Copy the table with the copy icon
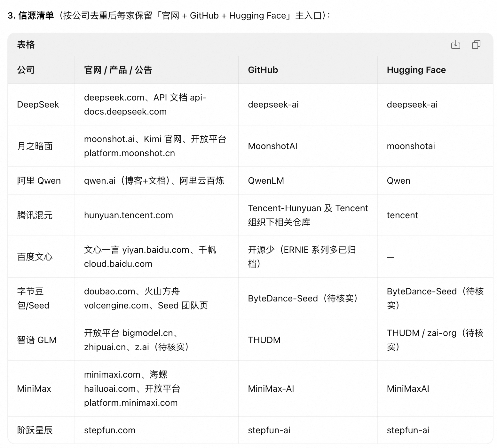Screen dimensions: 497x448 [476, 45]
